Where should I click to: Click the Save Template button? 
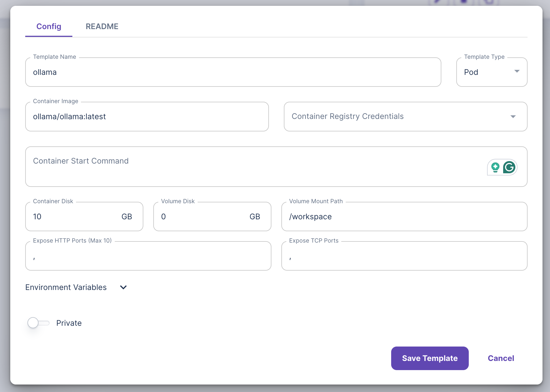pos(429,358)
